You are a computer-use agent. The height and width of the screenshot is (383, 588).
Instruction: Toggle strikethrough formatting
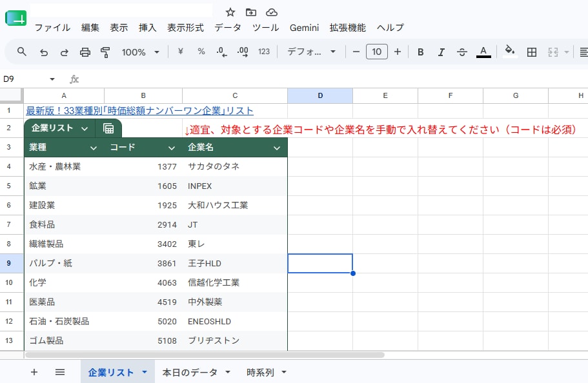462,52
